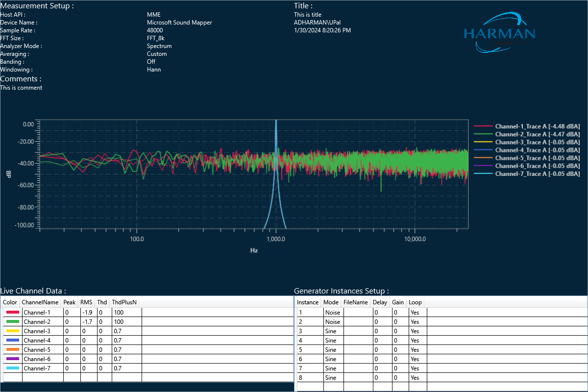Click the averaging value Custom

click(157, 54)
